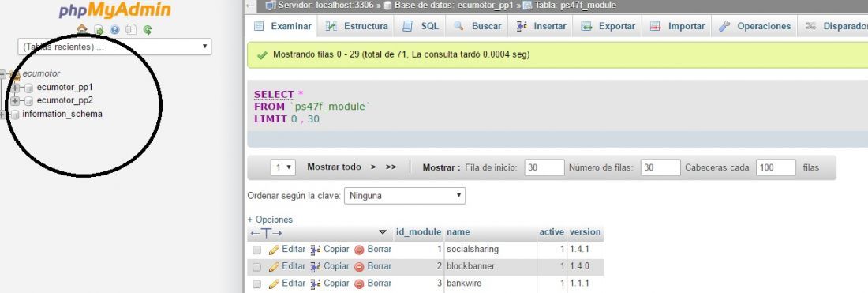Open the Estructura tab
Viewport: 868px width, 293px height.
point(356,26)
